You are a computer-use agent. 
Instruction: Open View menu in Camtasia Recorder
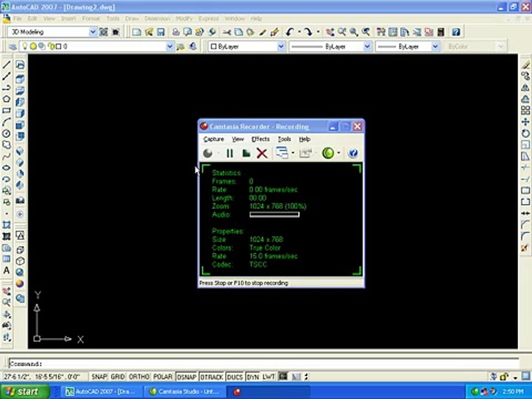[x=238, y=139]
